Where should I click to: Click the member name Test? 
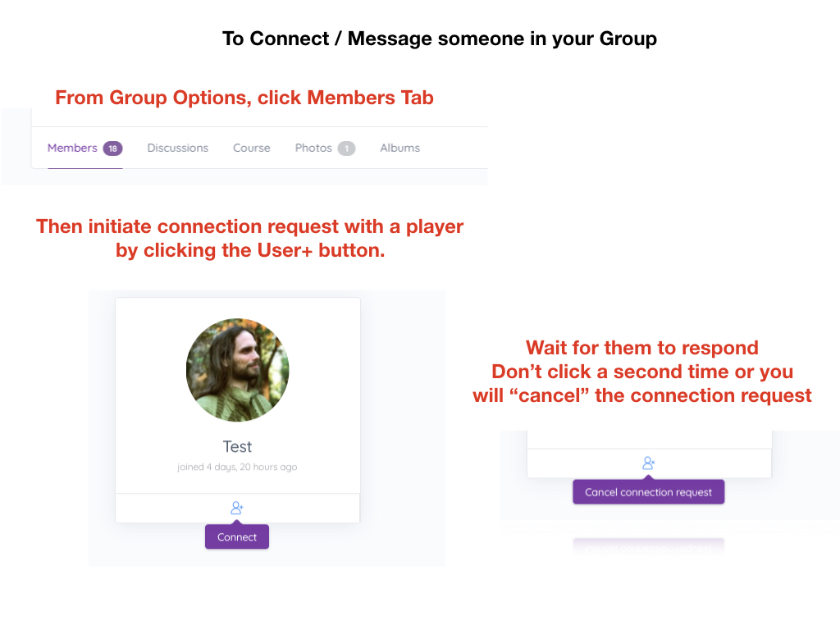click(x=237, y=447)
